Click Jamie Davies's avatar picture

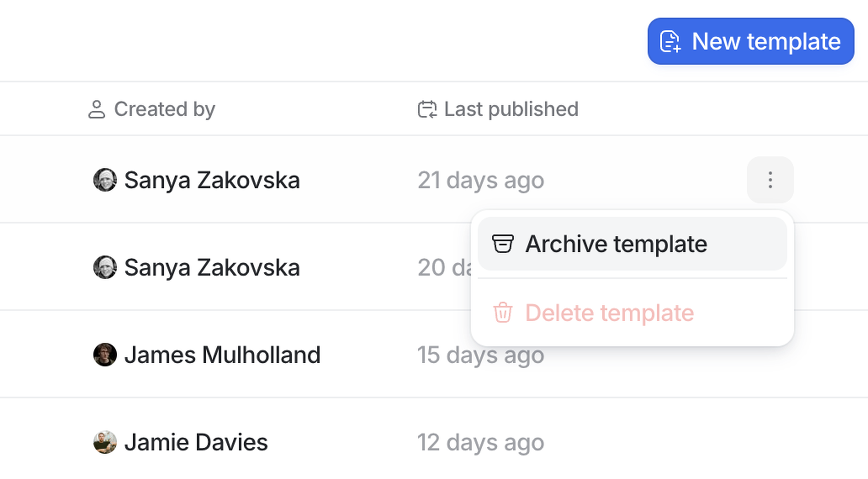(105, 442)
